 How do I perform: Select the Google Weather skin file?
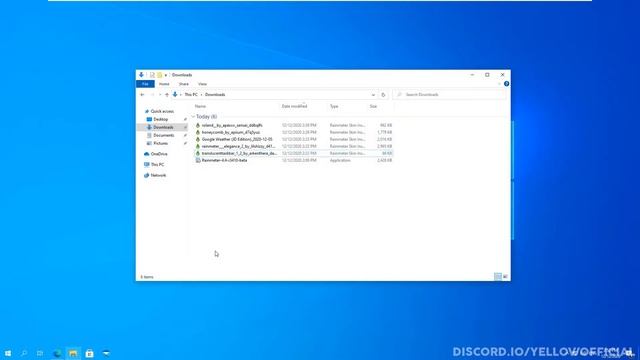[293, 139]
